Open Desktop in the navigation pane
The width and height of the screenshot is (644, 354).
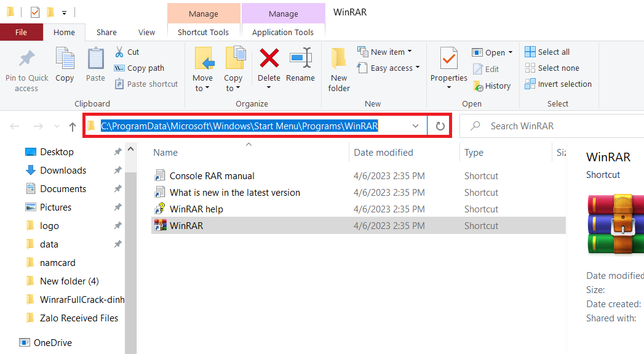[57, 151]
